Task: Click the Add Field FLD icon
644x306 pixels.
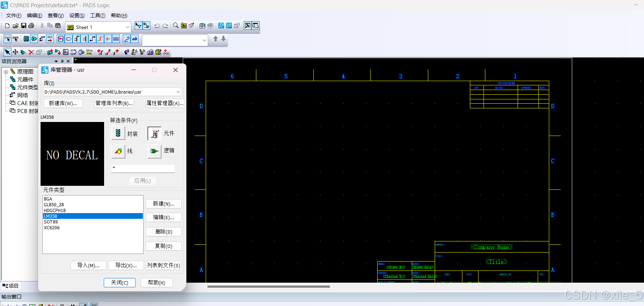Action: [166, 52]
